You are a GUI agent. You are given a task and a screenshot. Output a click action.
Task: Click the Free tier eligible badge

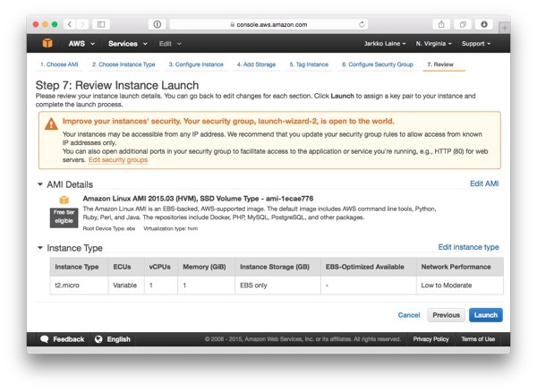pos(64,217)
